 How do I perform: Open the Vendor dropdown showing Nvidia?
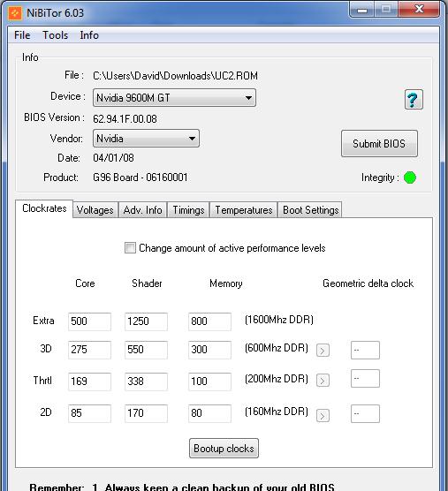(146, 138)
